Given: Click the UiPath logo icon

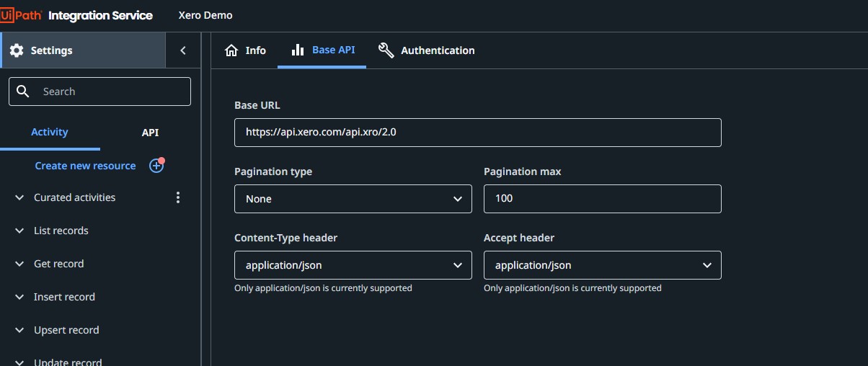Looking at the screenshot, I should 22,14.
